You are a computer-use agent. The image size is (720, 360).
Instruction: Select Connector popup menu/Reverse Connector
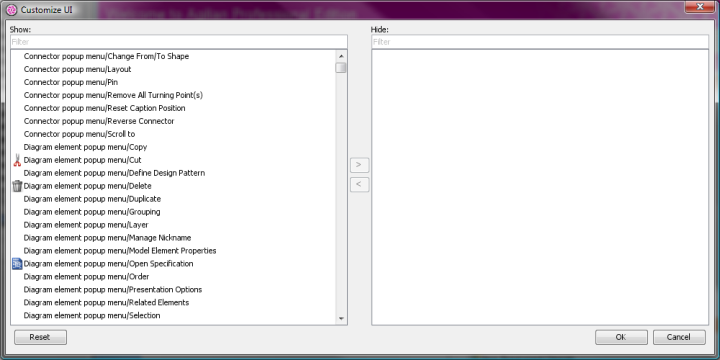coord(99,121)
